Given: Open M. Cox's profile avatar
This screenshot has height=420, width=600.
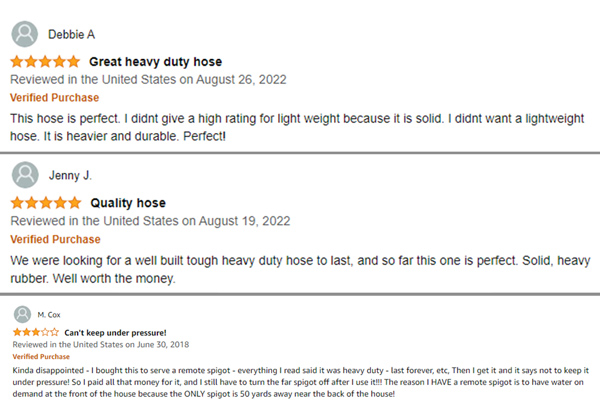Looking at the screenshot, I should pyautogui.click(x=22, y=314).
